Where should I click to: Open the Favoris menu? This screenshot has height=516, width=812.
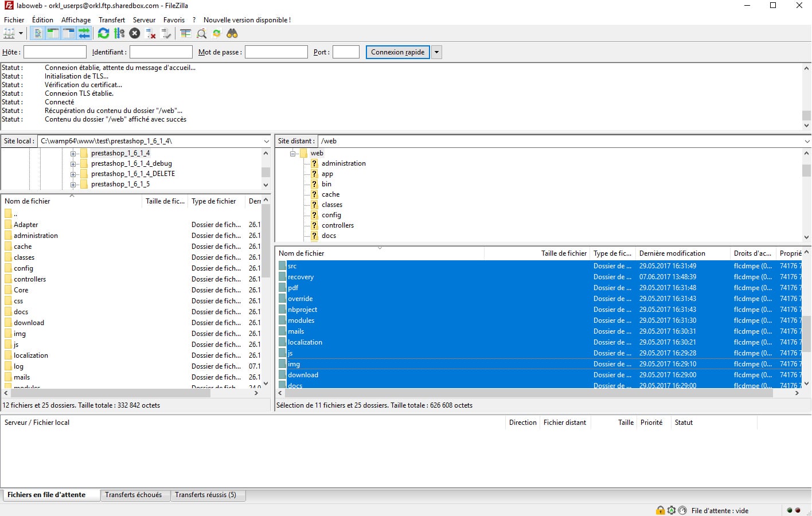tap(174, 19)
